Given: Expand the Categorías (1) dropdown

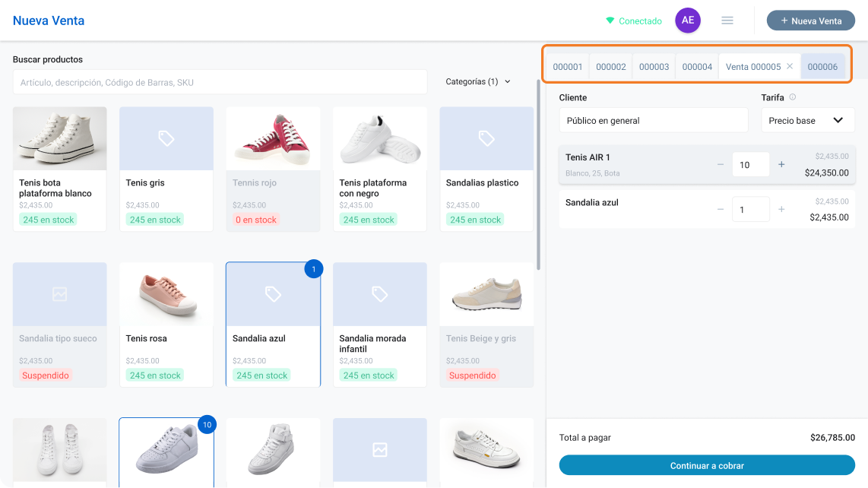Looking at the screenshot, I should coord(478,81).
